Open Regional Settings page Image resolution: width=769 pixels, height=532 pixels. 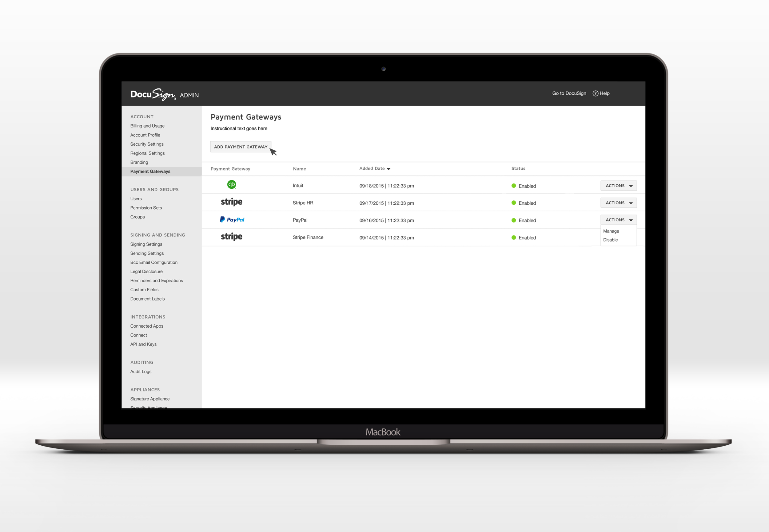pyautogui.click(x=147, y=153)
